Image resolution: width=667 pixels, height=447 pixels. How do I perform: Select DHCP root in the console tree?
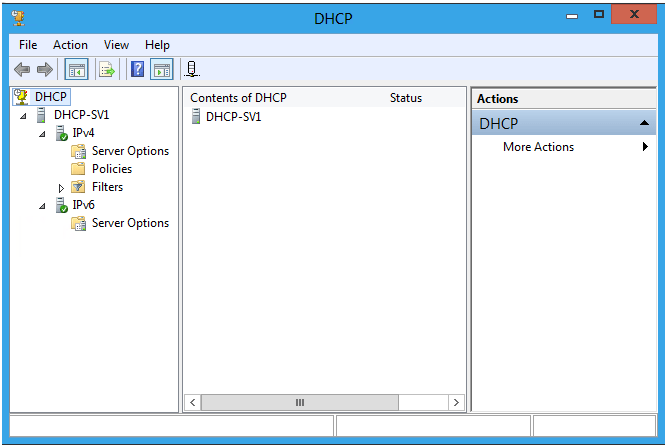pyautogui.click(x=51, y=97)
